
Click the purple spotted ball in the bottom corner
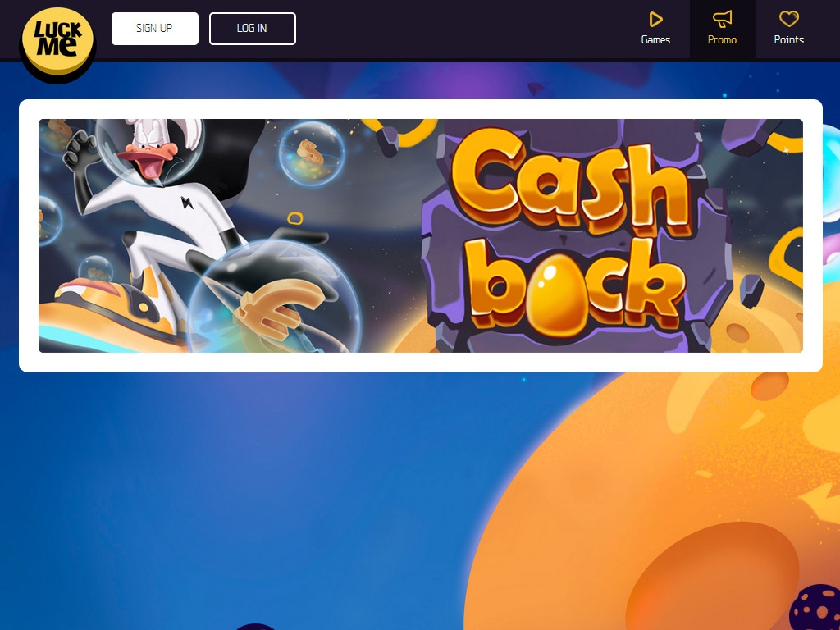(x=815, y=609)
